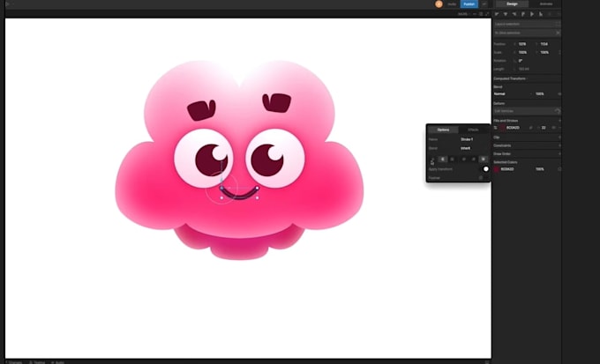This screenshot has height=364, width=600.
Task: Click the align left icon
Action: click(x=497, y=14)
